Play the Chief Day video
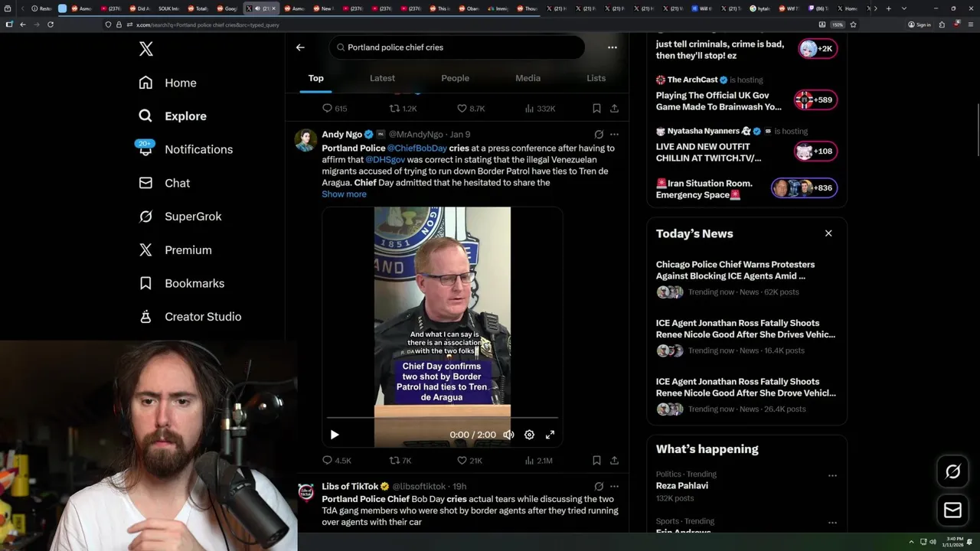 click(335, 435)
